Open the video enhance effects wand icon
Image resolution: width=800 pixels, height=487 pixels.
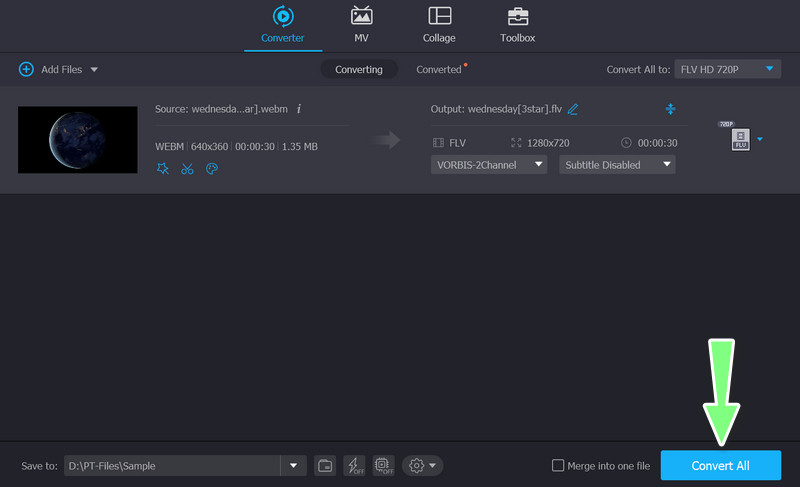[x=163, y=169]
